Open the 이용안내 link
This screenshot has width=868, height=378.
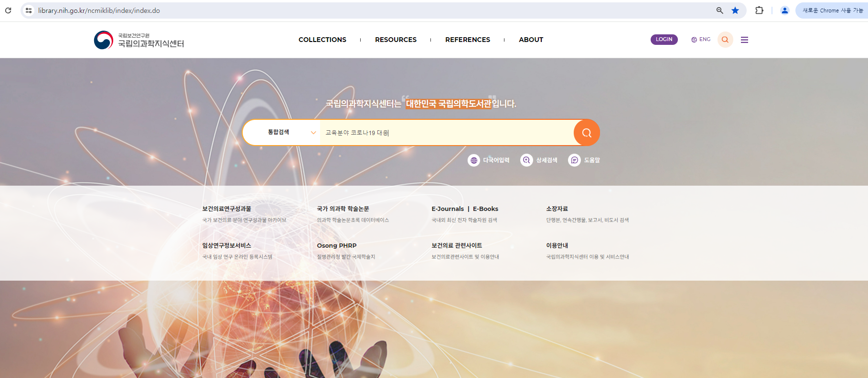click(x=557, y=246)
